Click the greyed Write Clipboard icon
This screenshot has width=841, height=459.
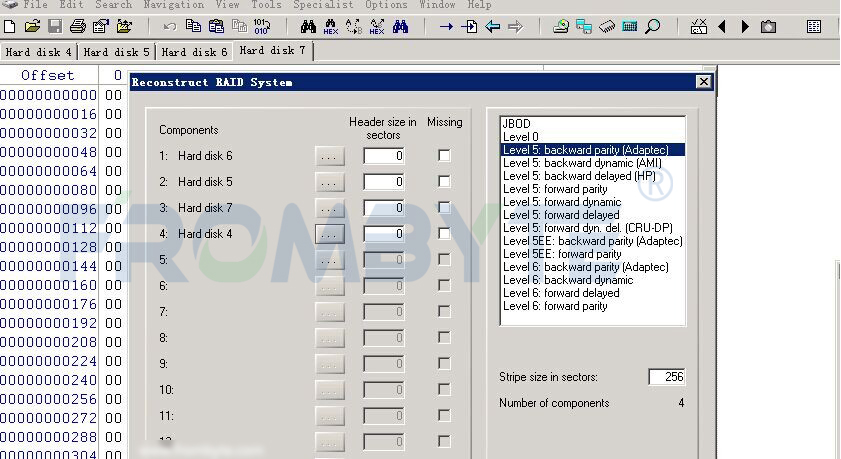click(239, 26)
